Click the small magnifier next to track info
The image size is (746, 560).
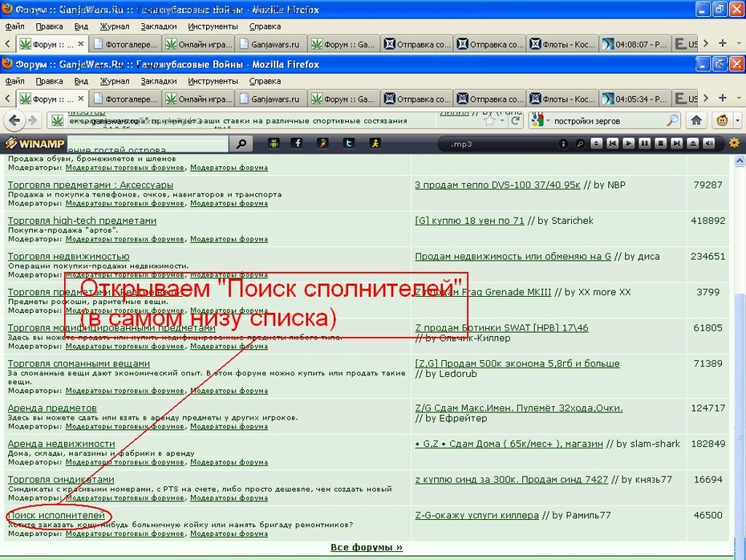(x=579, y=144)
